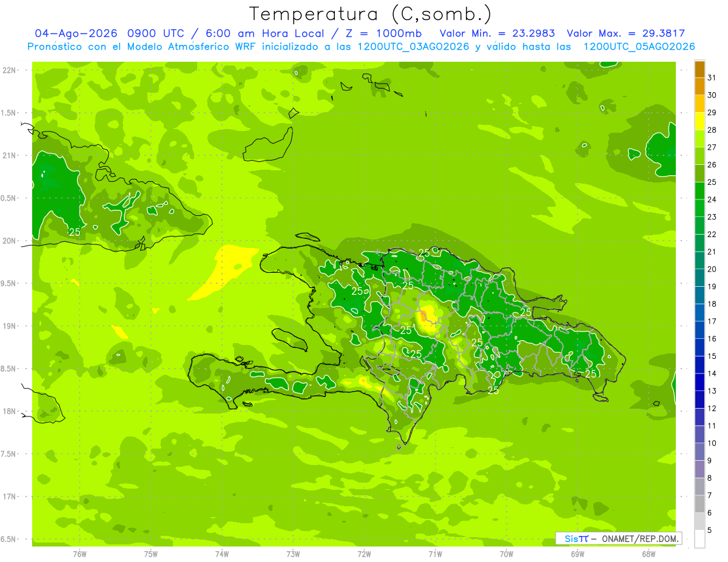Click the "76W" longitude axis label

click(79, 554)
